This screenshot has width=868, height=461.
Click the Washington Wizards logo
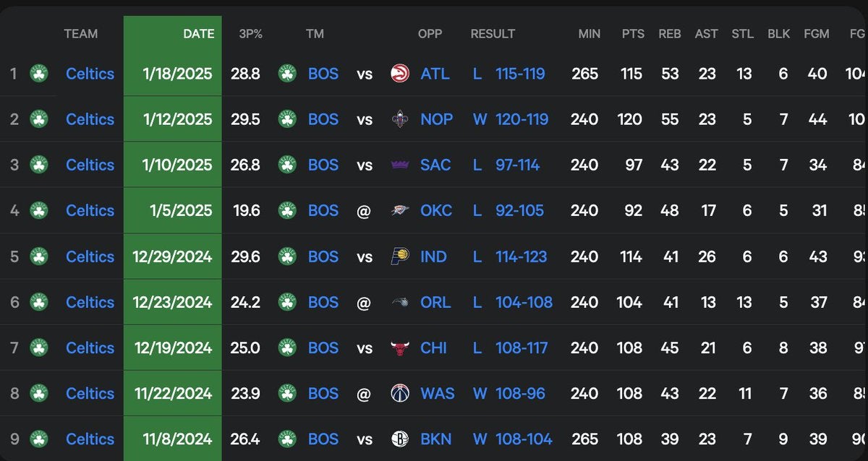coord(399,393)
